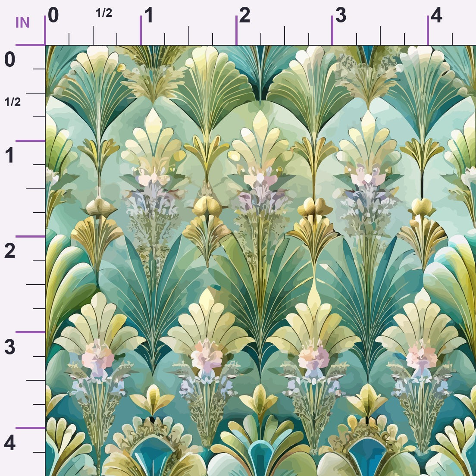Select the "0" on the vertical ruler
The width and height of the screenshot is (476, 476).
click(10, 59)
